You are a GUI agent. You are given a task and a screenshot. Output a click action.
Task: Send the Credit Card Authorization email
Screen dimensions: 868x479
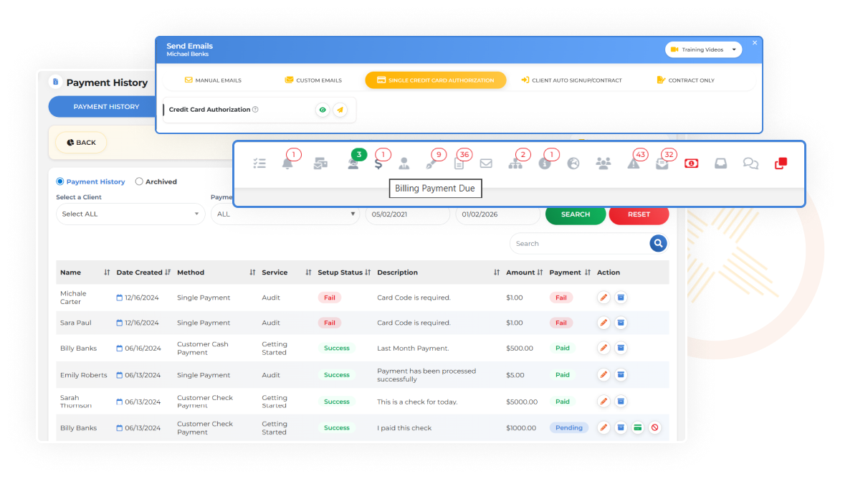(340, 110)
